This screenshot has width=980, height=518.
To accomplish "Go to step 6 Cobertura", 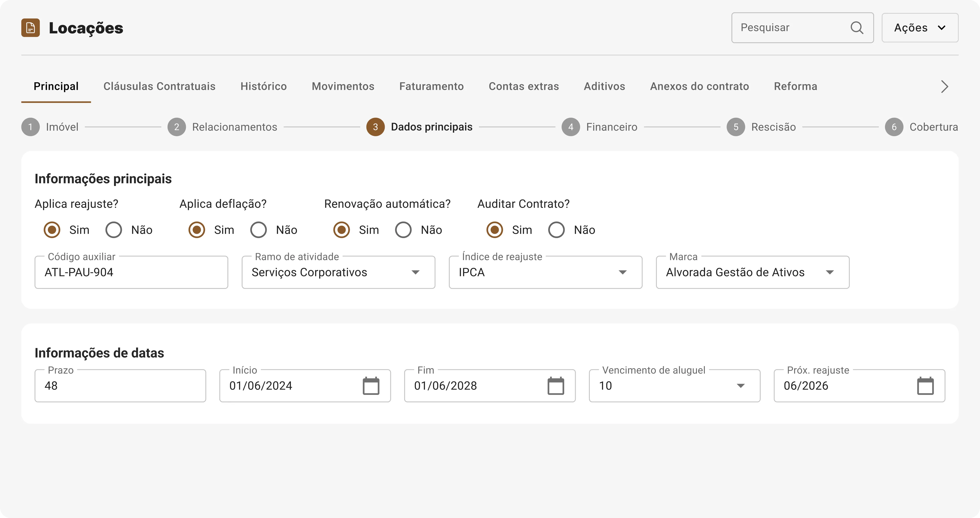I will 921,127.
